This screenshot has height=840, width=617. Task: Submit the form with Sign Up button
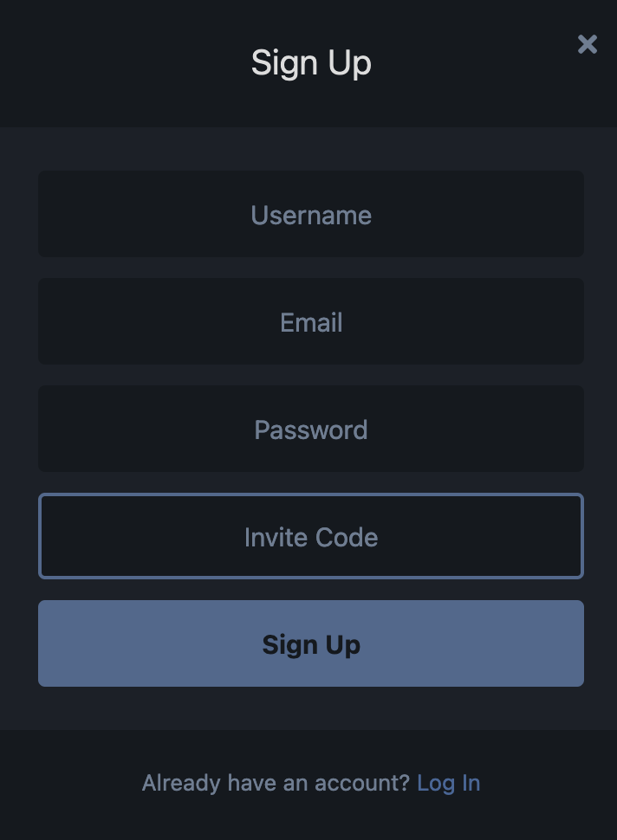(x=311, y=643)
